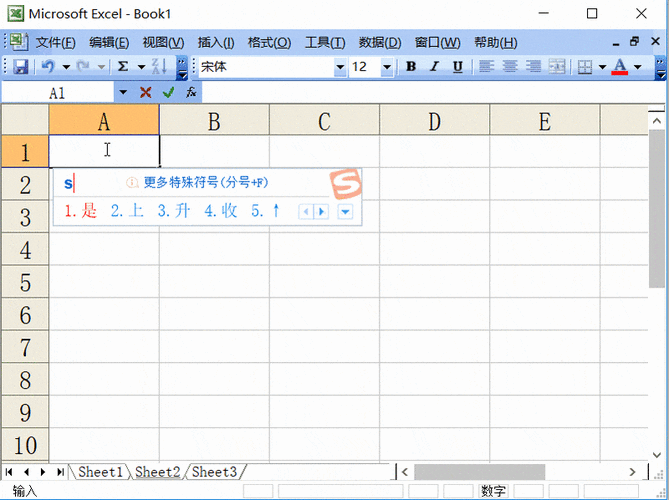The height and width of the screenshot is (500, 669).
Task: Click the greyed Redo arrow icon
Action: (x=83, y=67)
